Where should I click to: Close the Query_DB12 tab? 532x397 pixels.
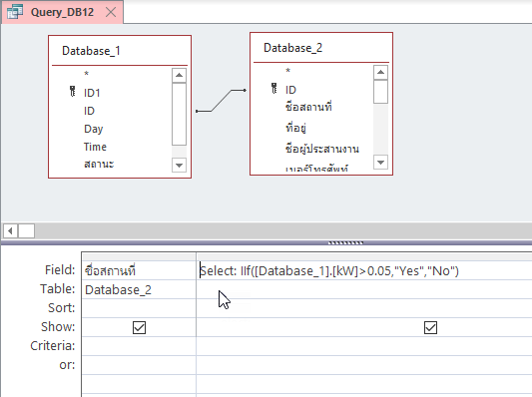[111, 13]
